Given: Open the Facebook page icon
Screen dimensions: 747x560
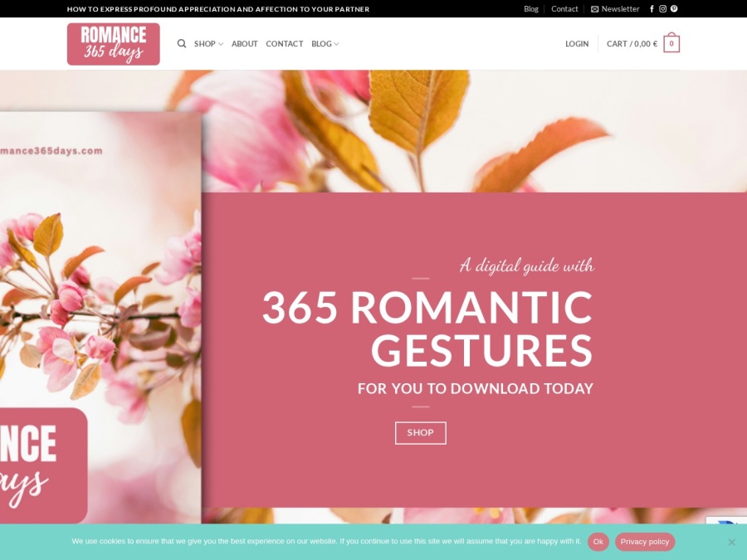Looking at the screenshot, I should (652, 9).
